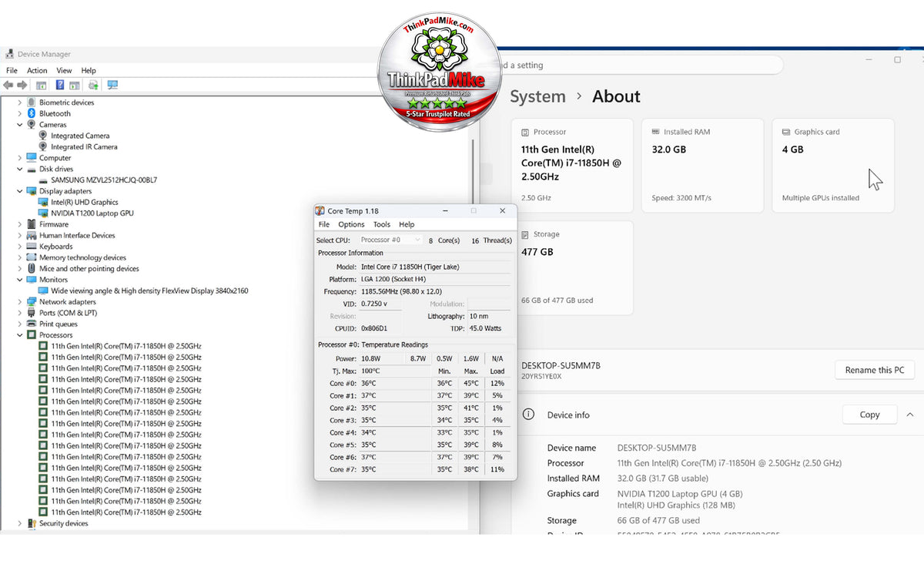Click the Back arrow in Device Manager toolbar
The image size is (924, 581).
tap(8, 85)
